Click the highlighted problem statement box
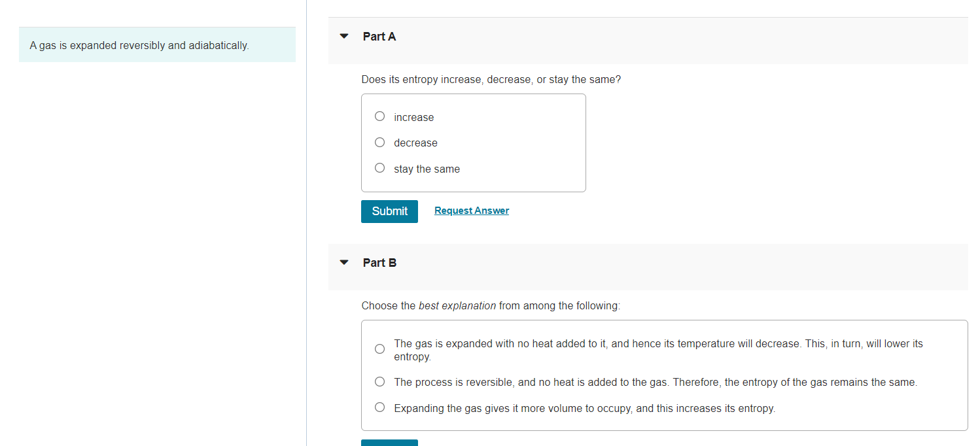The image size is (980, 446). tap(157, 44)
